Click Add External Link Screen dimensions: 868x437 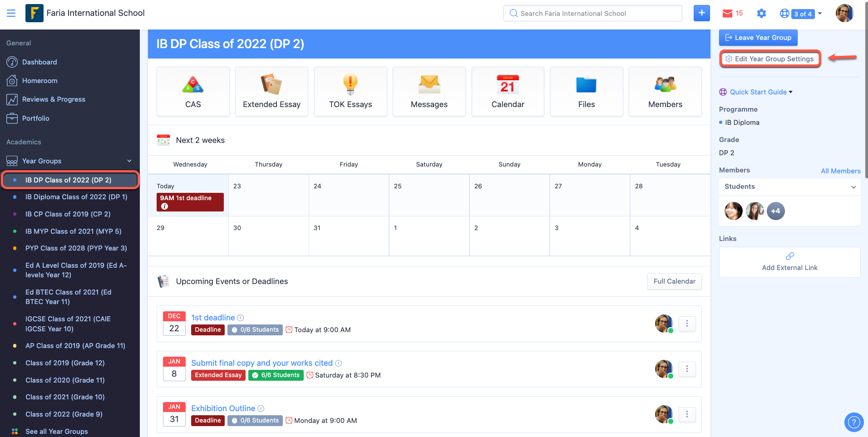coord(789,262)
